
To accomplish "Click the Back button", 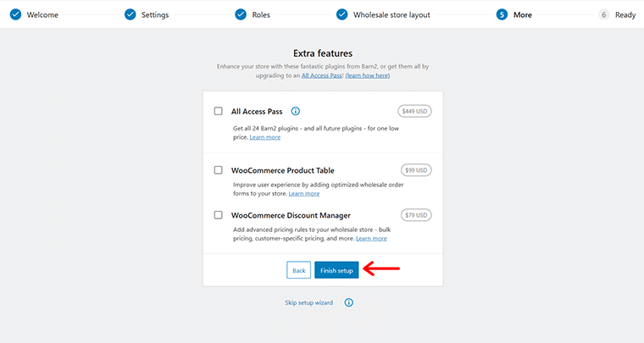I will 298,270.
